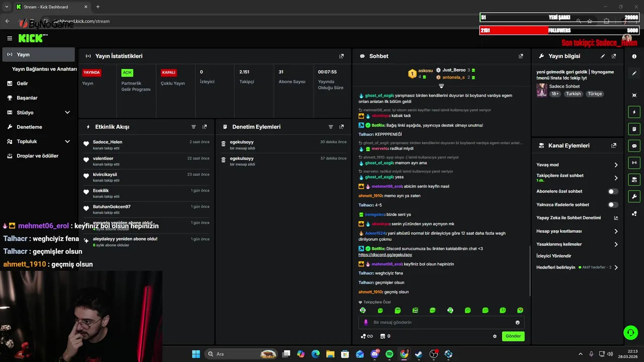Pop out the Sohbet chat panel
Viewport: 644px width, 362px height.
pyautogui.click(x=521, y=56)
